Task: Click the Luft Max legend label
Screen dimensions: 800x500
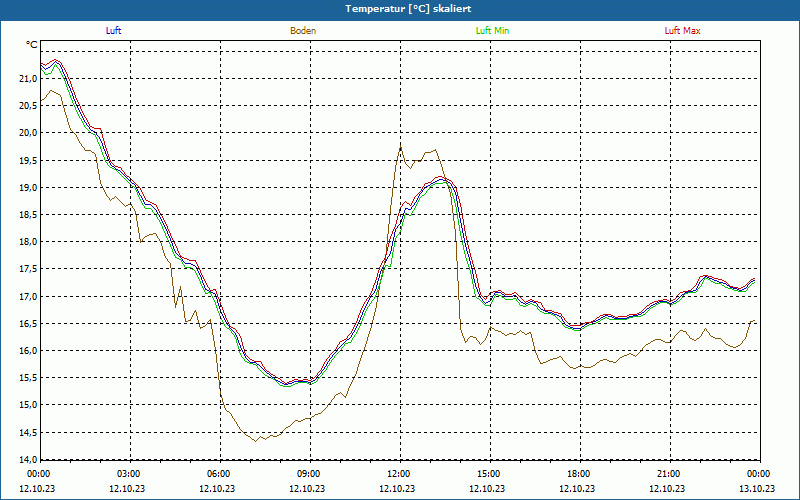Action: pyautogui.click(x=682, y=31)
